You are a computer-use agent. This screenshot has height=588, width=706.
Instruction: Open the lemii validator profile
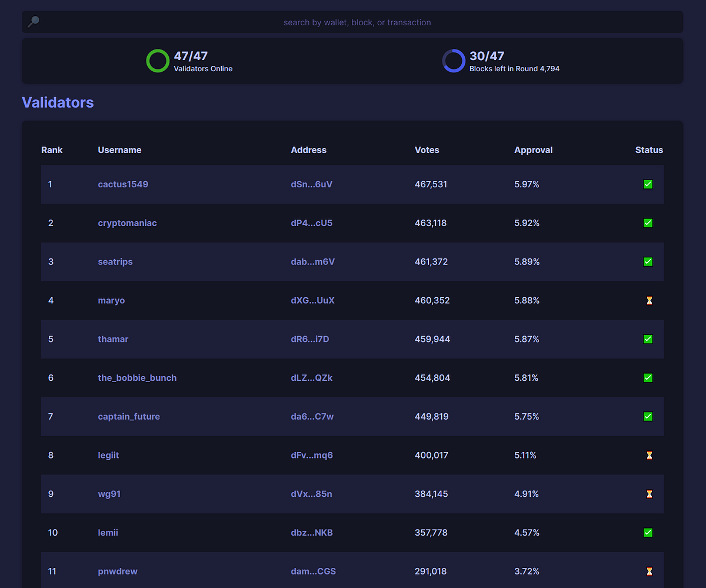click(x=108, y=533)
